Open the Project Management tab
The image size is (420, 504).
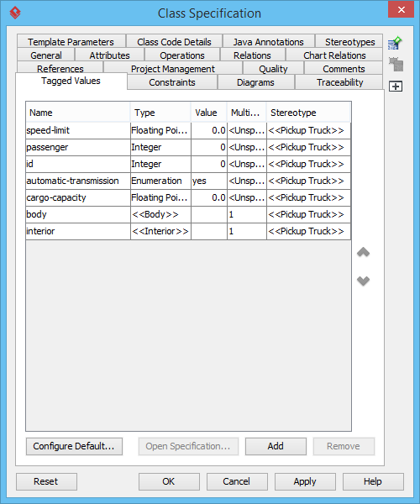coord(173,69)
